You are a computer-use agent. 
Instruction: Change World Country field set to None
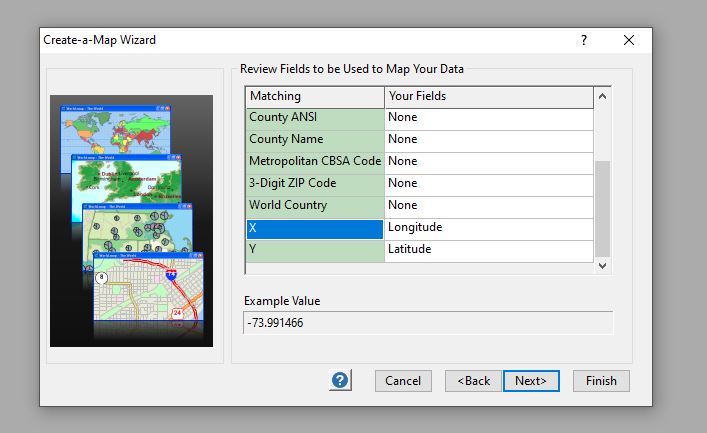click(488, 206)
